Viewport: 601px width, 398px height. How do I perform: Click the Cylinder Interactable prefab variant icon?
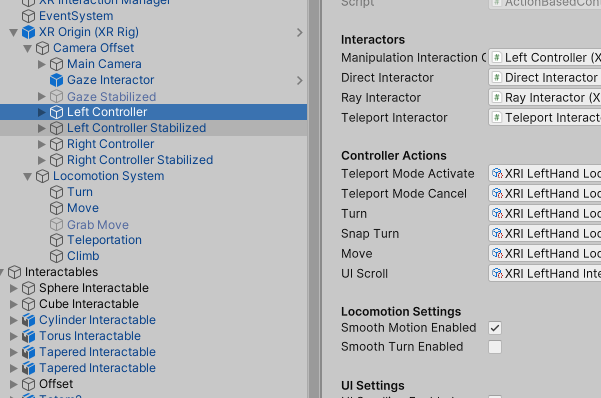click(x=28, y=320)
